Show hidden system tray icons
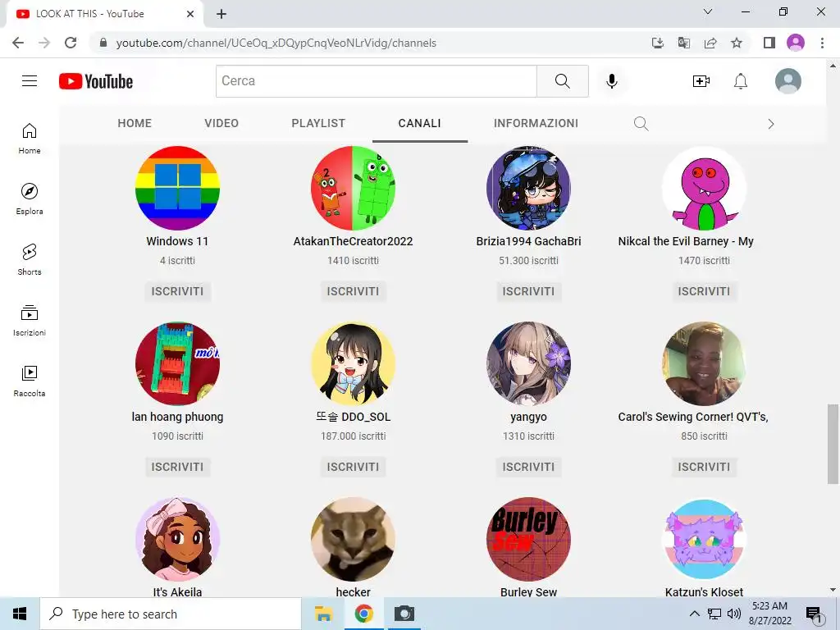840x630 pixels. 694,614
